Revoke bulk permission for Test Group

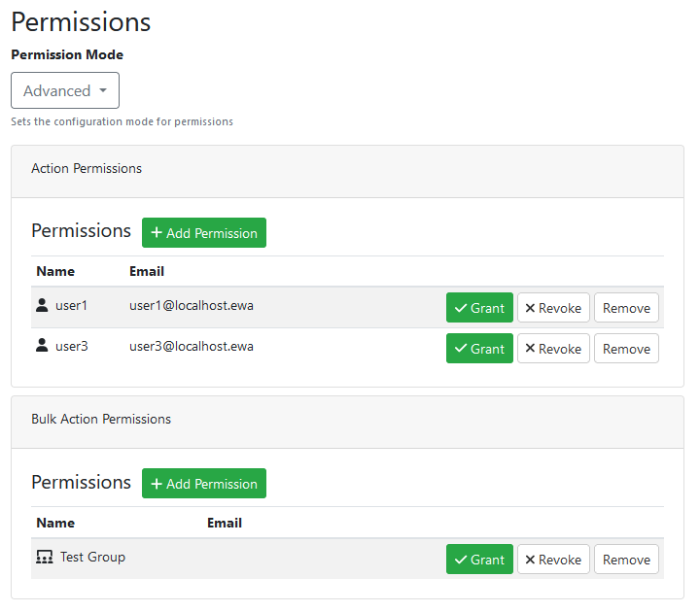tap(553, 560)
